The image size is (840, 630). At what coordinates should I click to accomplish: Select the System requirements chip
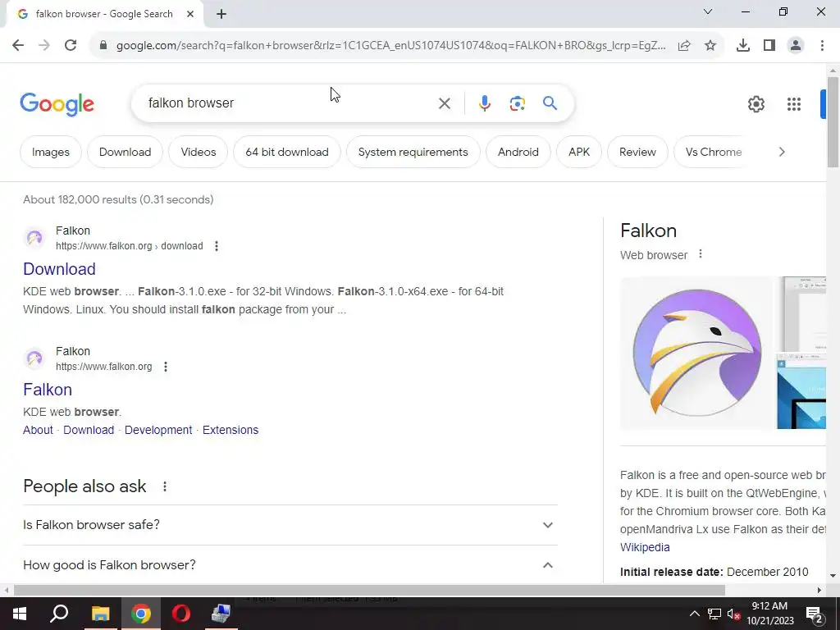(x=413, y=152)
